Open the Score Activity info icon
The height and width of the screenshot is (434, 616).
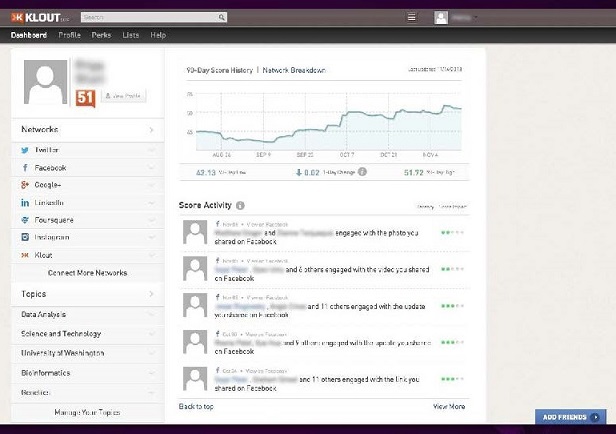(x=240, y=205)
